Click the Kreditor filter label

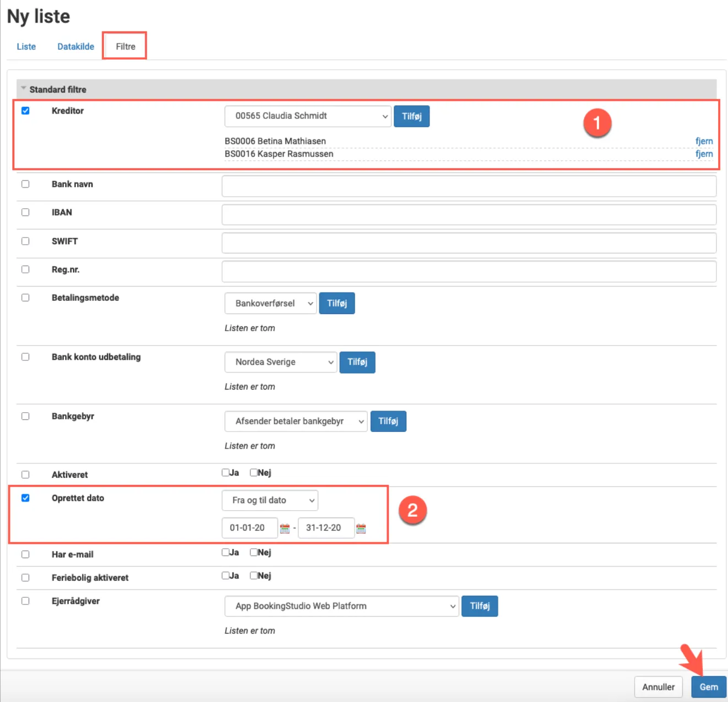[x=68, y=111]
